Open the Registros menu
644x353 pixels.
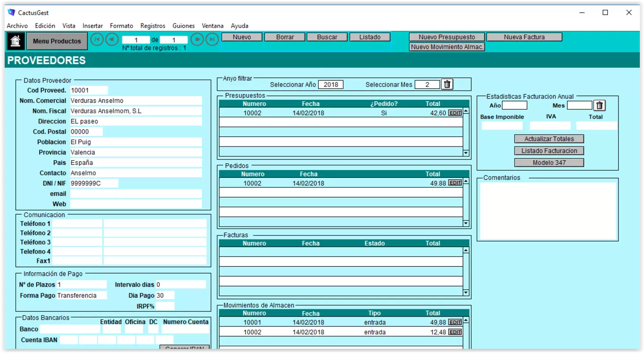[153, 26]
